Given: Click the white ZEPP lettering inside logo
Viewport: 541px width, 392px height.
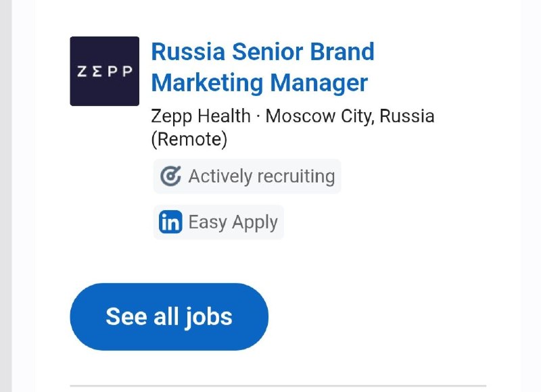Looking at the screenshot, I should pyautogui.click(x=105, y=72).
